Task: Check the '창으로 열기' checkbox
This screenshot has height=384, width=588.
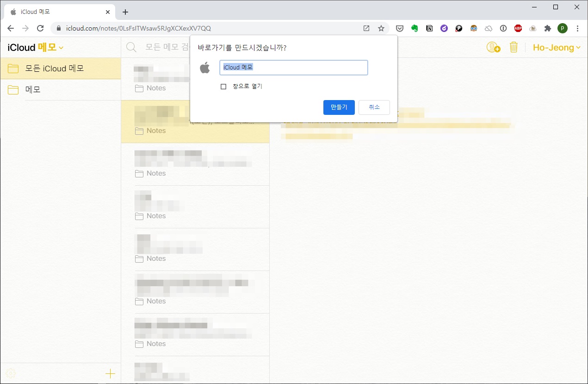Action: coord(223,87)
